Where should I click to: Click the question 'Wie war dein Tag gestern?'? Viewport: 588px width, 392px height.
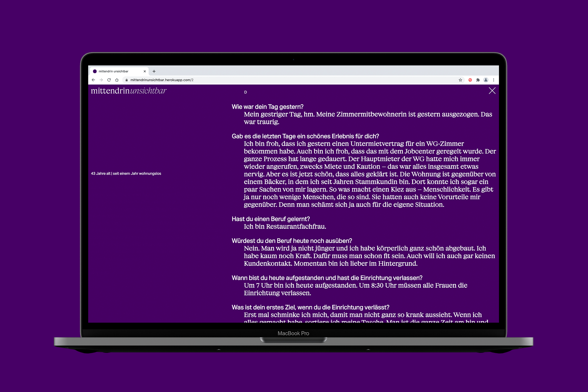pyautogui.click(x=268, y=107)
